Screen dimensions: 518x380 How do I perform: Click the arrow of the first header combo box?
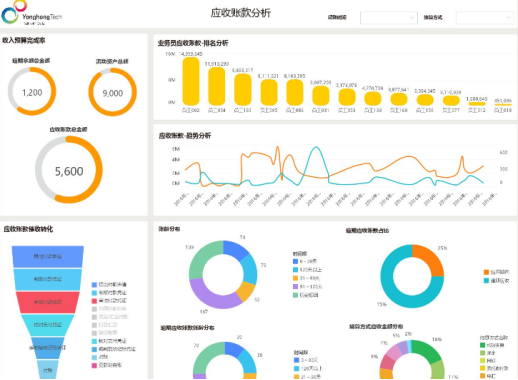[x=412, y=18]
